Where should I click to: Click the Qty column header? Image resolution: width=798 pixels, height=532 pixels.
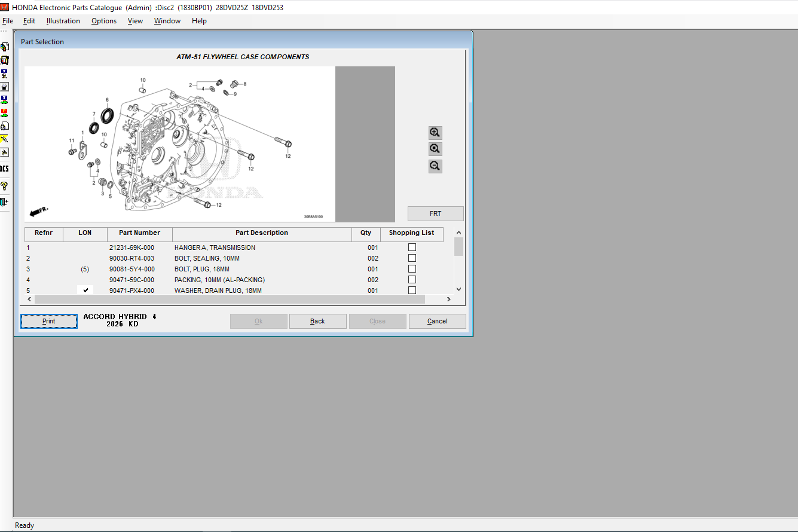(366, 233)
